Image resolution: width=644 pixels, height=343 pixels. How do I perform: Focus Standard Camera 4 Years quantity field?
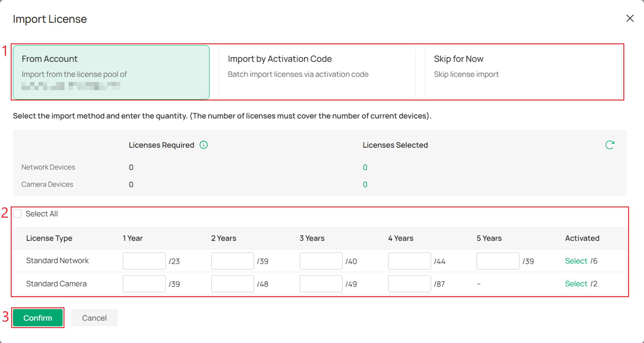409,284
